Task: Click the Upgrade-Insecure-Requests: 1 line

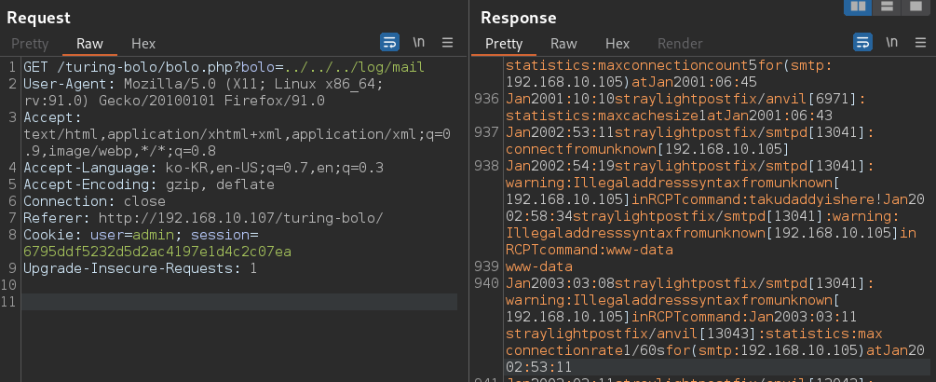Action: 140,268
